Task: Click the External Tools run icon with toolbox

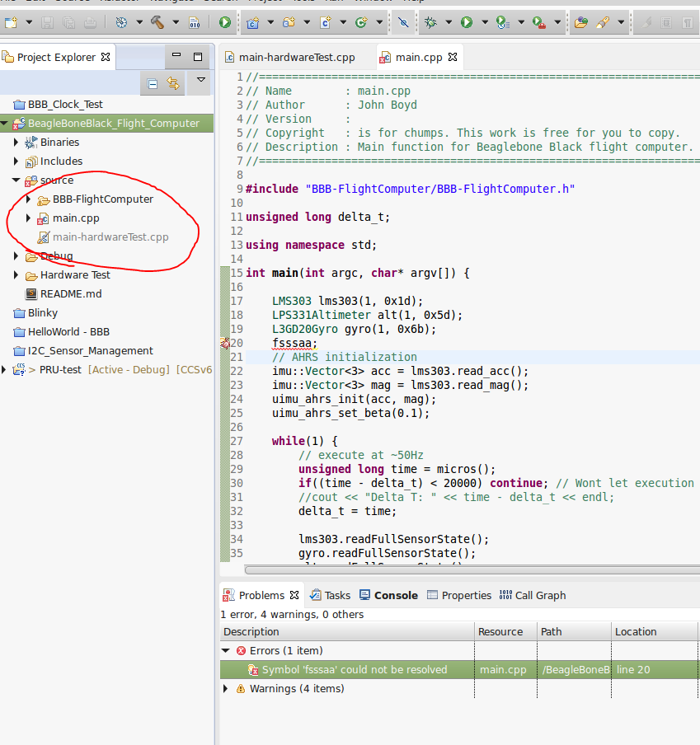Action: tap(539, 22)
